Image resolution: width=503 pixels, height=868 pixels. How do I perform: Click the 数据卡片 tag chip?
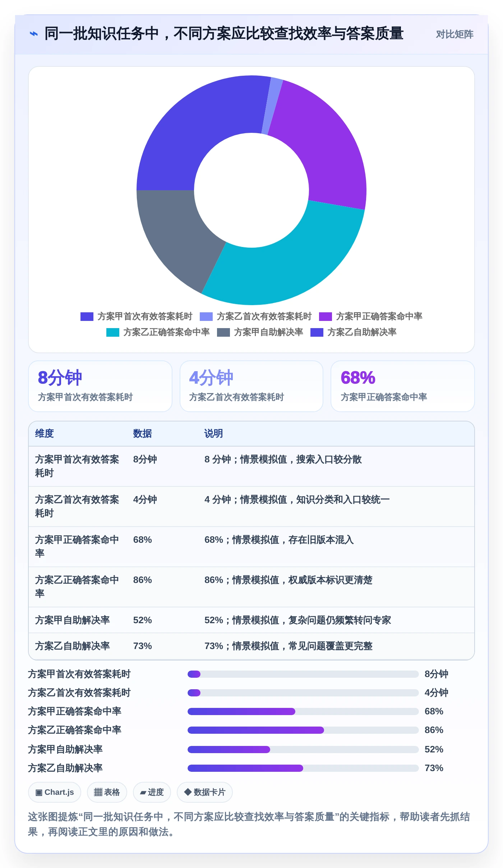(x=205, y=792)
